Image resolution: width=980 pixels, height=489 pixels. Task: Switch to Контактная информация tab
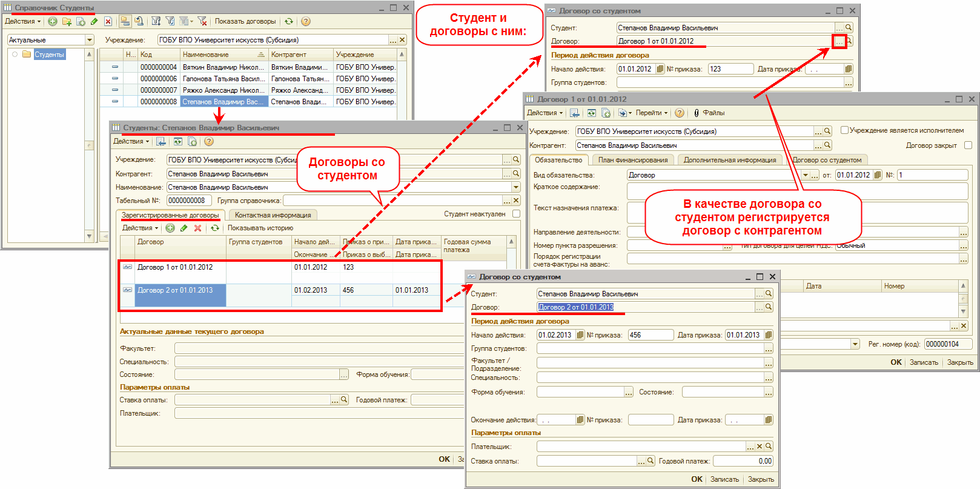click(273, 215)
